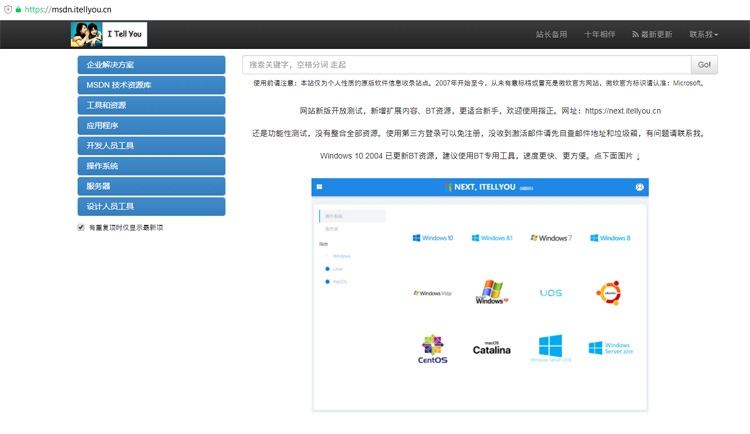Click the 网站新版开放测试 announcement text
The width and height of the screenshot is (750, 434).
[x=480, y=111]
